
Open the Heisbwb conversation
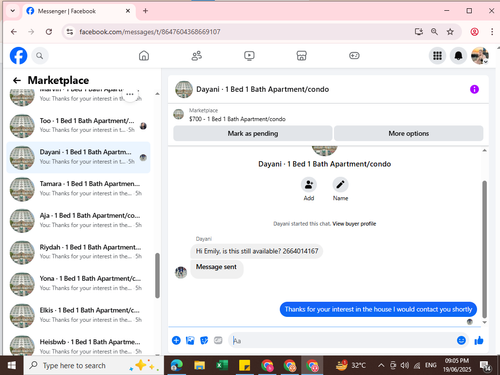click(x=78, y=346)
